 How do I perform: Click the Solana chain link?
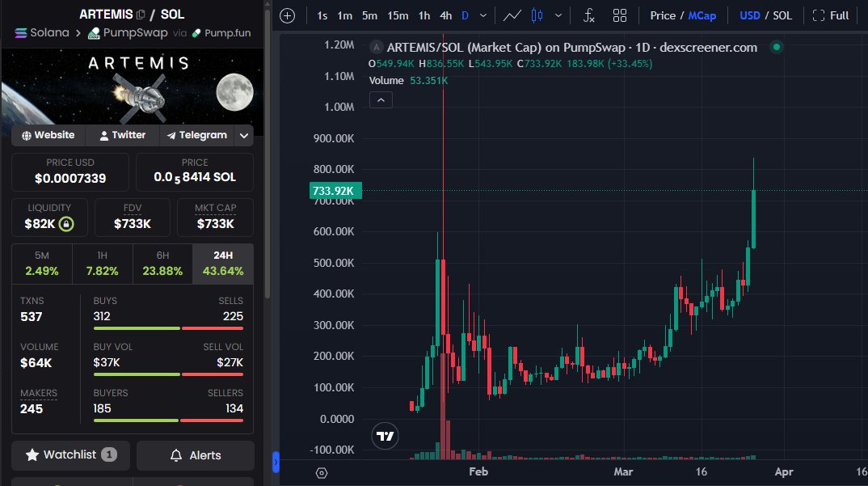click(x=42, y=32)
